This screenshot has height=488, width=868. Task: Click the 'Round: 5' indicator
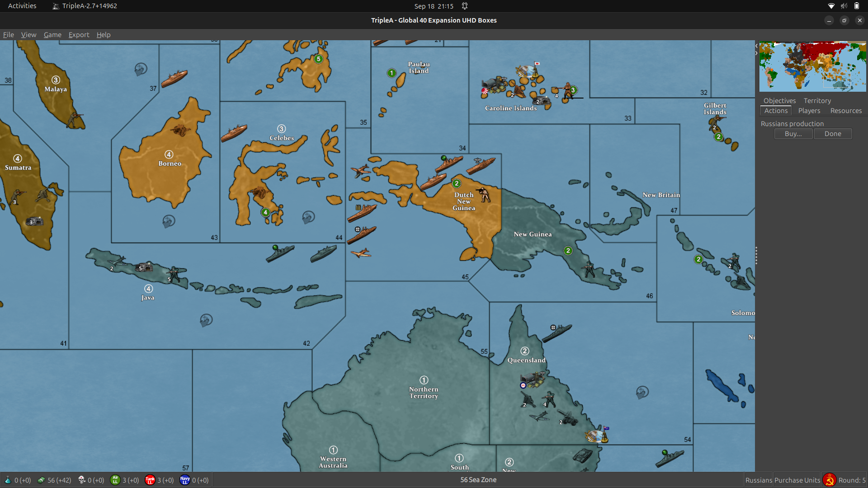(x=852, y=480)
